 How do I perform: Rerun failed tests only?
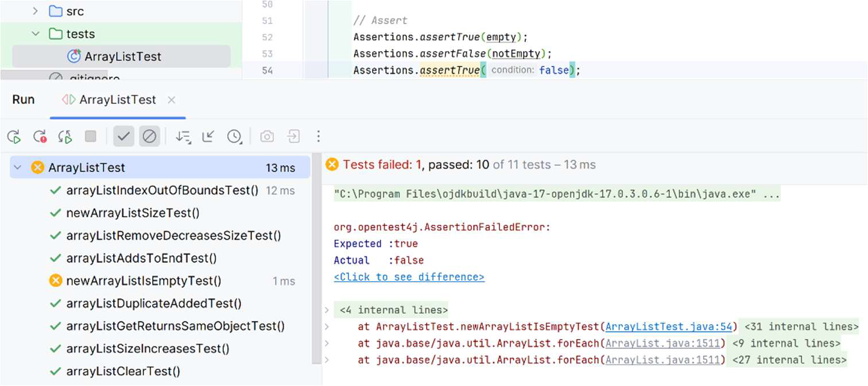(40, 137)
